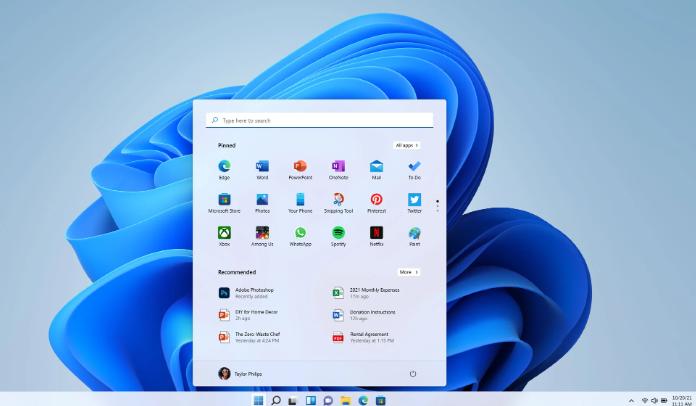Open Donation Instructions document
696x406 pixels.
pos(364,315)
